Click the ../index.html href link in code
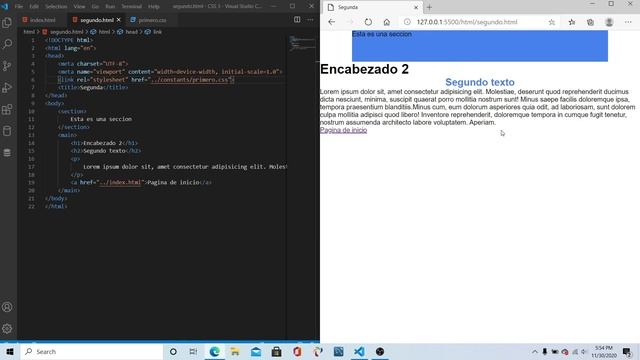Screen dimensions: 640x360 click(120, 182)
